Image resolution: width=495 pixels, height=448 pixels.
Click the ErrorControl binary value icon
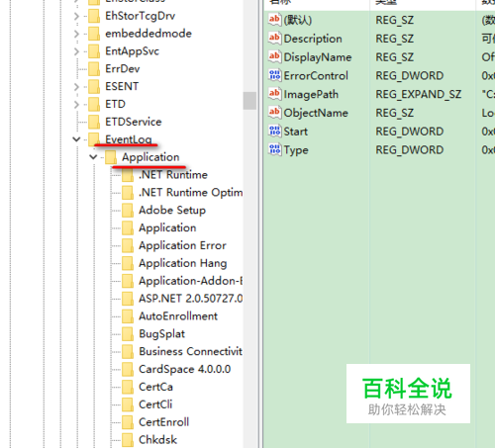tap(274, 75)
